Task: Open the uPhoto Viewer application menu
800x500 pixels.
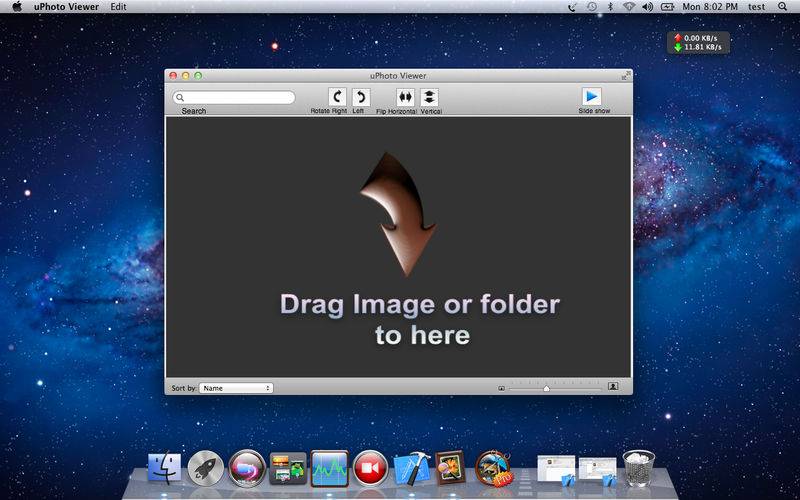Action: click(x=66, y=7)
